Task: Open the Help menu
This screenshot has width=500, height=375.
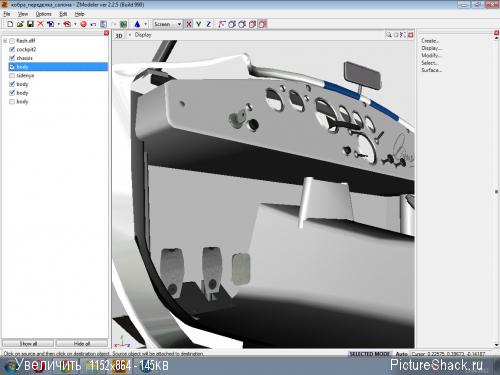Action: click(79, 14)
